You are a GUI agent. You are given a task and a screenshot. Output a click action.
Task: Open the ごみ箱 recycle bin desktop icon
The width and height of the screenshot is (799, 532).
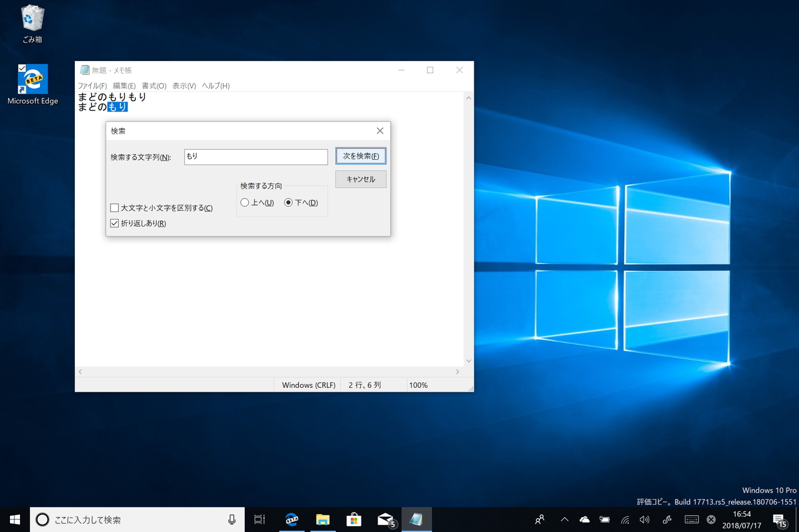(x=32, y=25)
